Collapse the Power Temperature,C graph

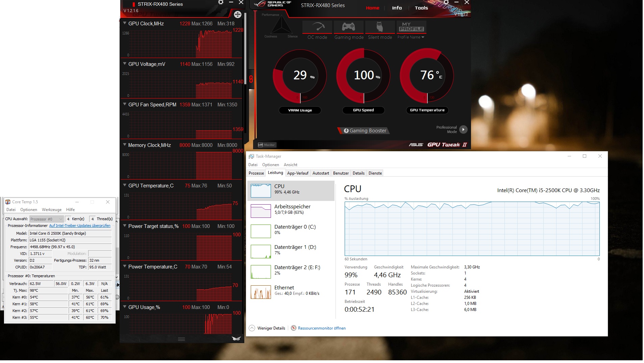(x=125, y=266)
